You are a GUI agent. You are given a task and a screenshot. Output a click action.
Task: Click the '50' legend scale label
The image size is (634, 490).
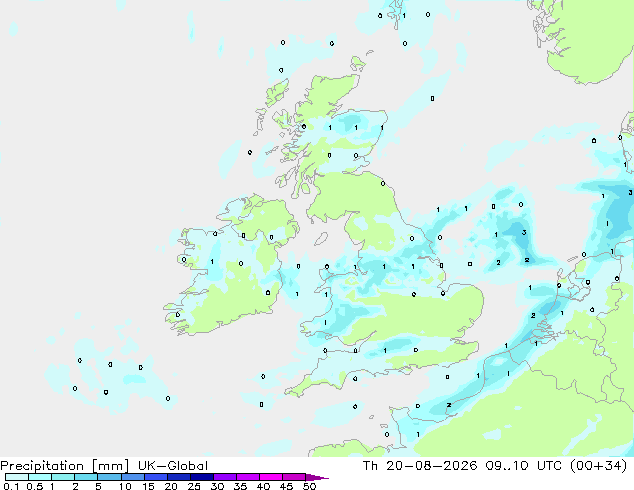click(309, 486)
